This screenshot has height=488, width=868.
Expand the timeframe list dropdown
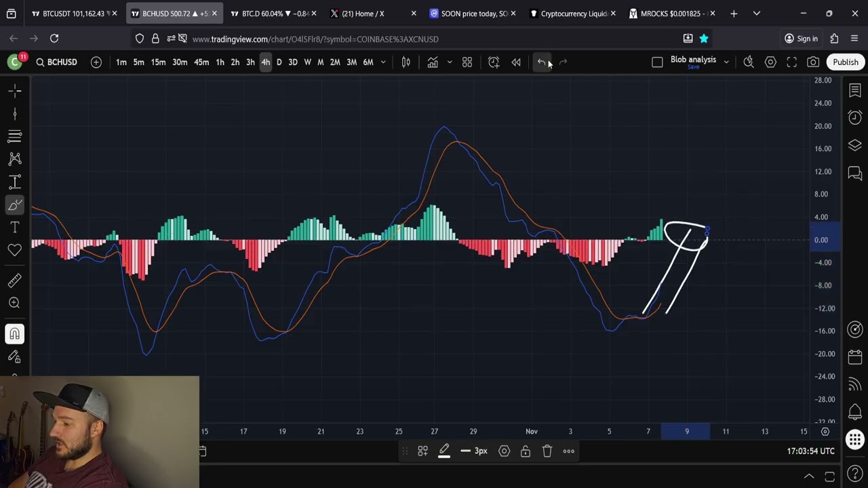[x=383, y=62]
